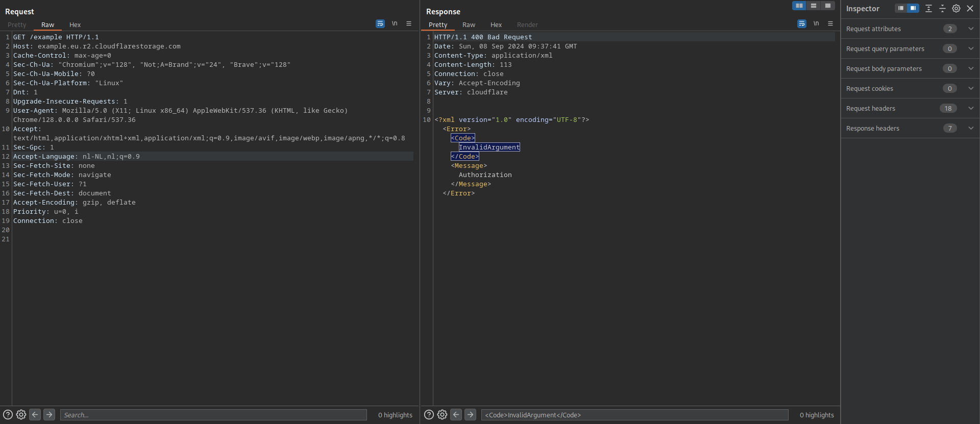Select side-by-side request/response layout

799,6
